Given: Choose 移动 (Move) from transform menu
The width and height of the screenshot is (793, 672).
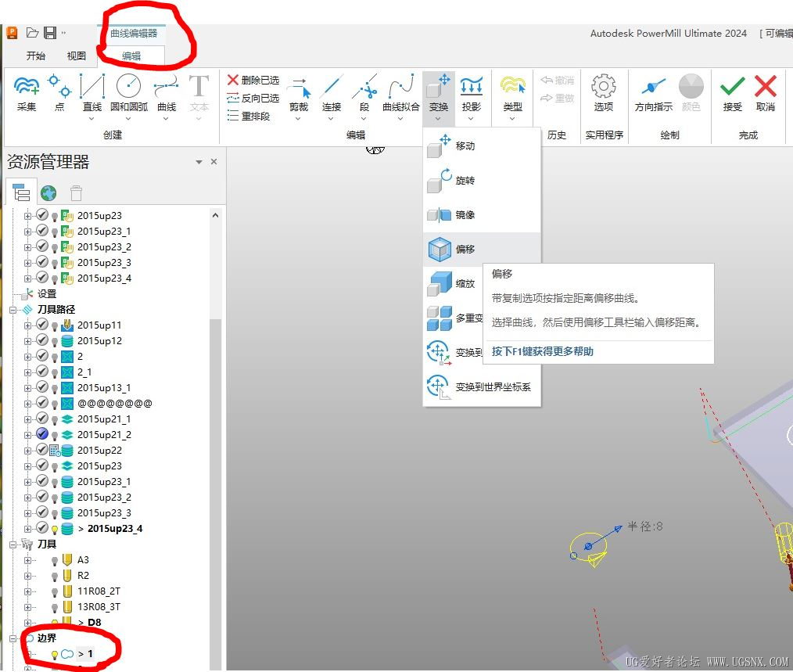Looking at the screenshot, I should (x=482, y=146).
